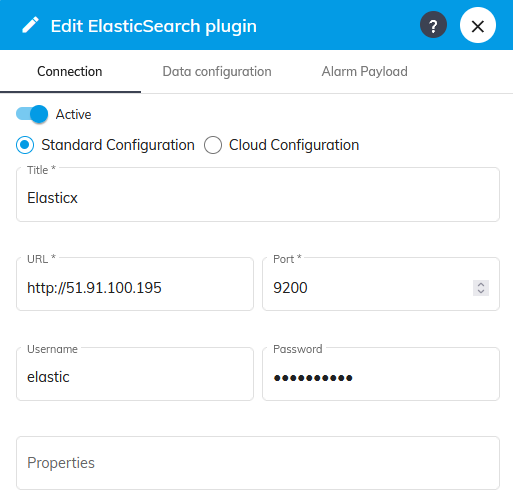The height and width of the screenshot is (500, 513).
Task: Toggle the Active switch off
Action: point(32,114)
